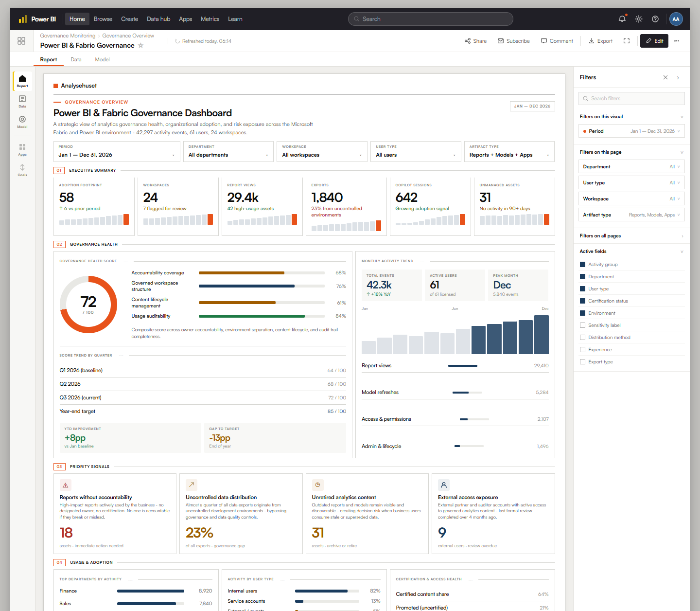Viewport: 700px width, 611px height.
Task: Open the help question mark icon
Action: 655,19
